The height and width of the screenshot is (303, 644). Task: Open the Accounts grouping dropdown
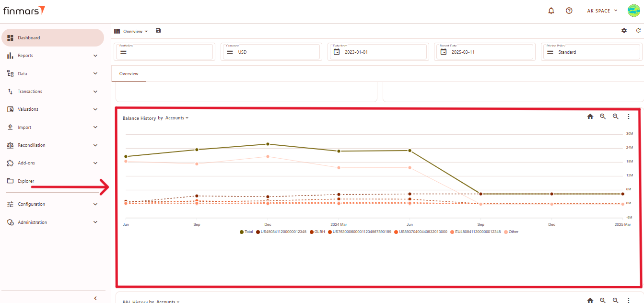(176, 118)
